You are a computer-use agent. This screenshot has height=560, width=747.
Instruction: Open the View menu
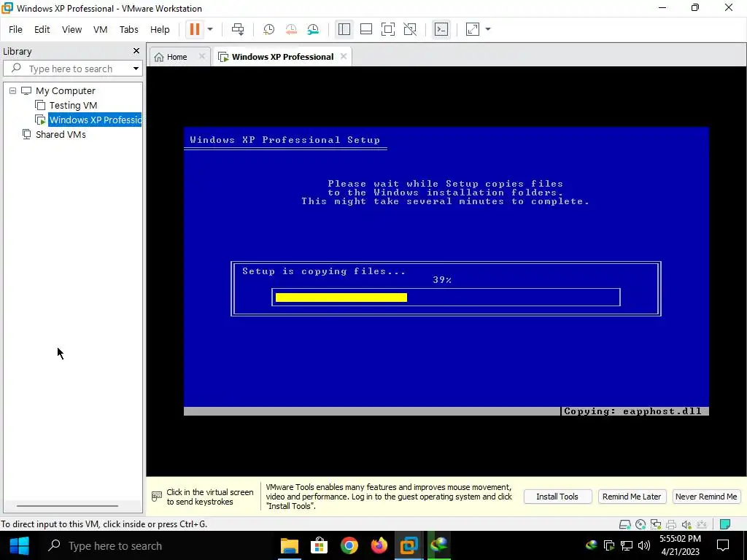(x=71, y=29)
